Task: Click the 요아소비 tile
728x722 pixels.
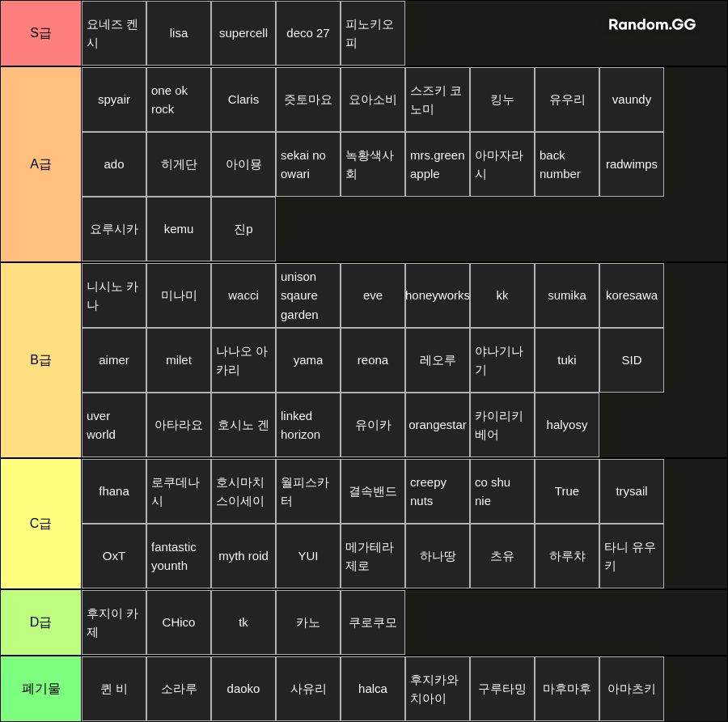Action: (373, 100)
